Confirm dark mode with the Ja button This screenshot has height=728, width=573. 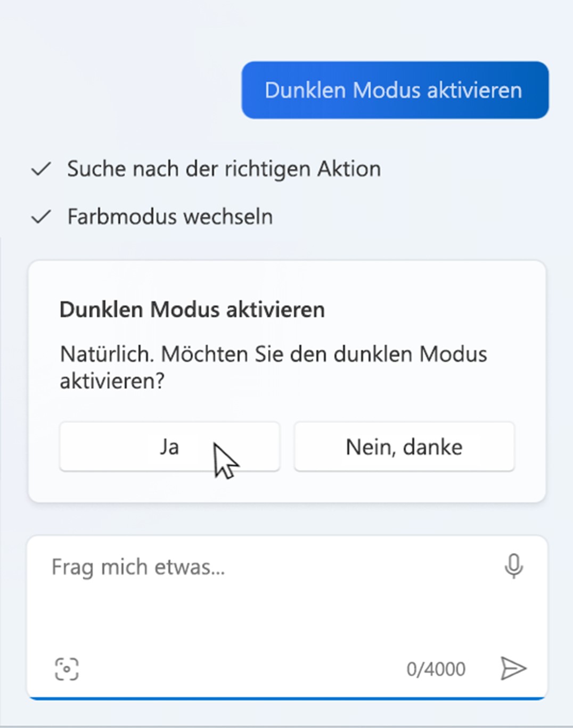[x=169, y=447]
